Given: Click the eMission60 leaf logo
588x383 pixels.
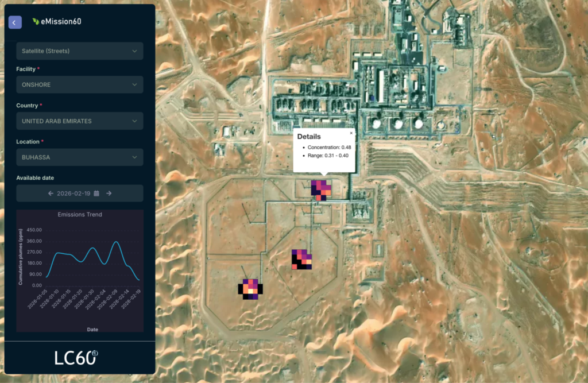Looking at the screenshot, I should click(x=36, y=21).
